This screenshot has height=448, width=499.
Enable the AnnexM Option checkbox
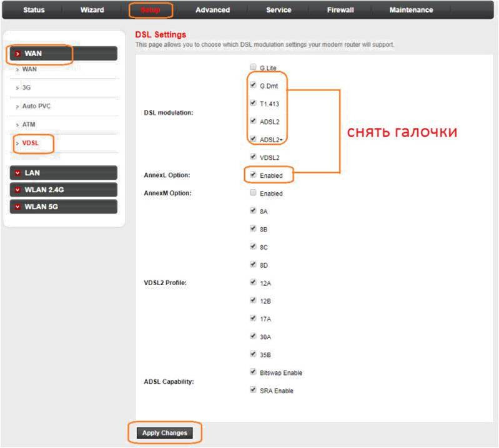tap(253, 193)
